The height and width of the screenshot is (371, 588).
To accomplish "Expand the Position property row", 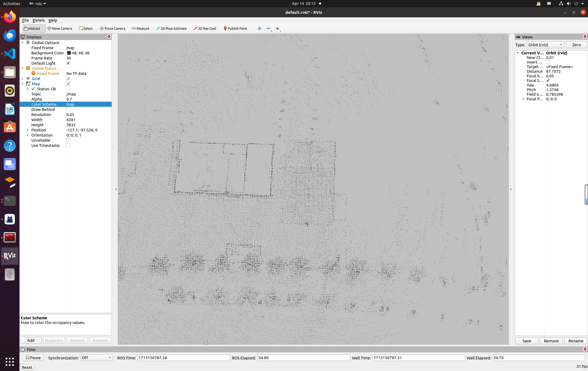I will [28, 130].
